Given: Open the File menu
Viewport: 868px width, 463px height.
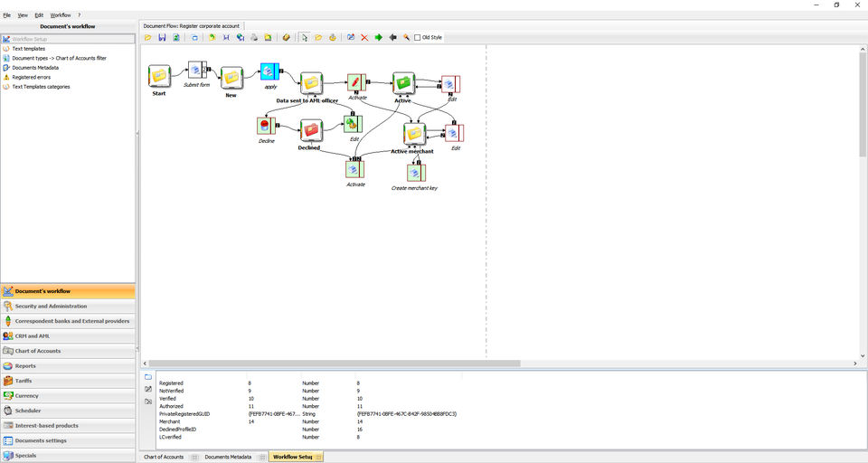Looking at the screenshot, I should pos(6,15).
